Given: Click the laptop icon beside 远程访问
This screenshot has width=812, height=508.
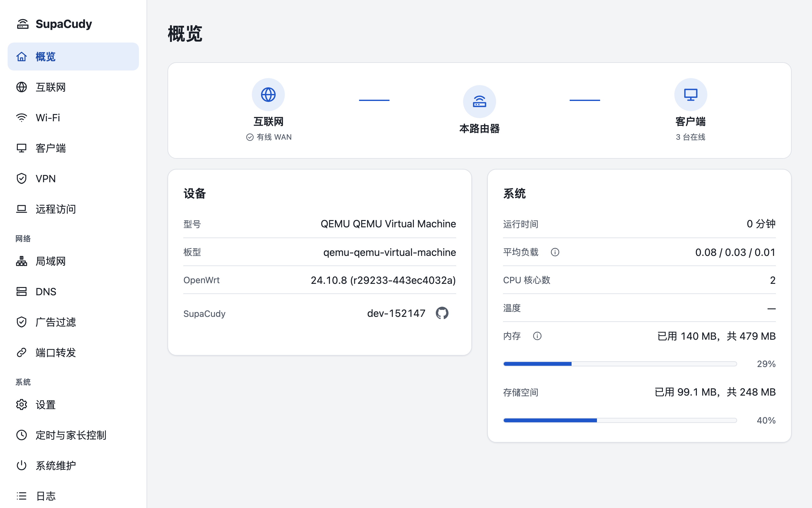Looking at the screenshot, I should point(22,209).
